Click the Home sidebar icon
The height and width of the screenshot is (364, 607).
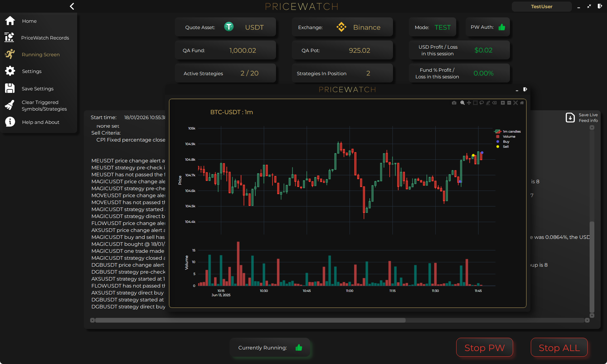tap(10, 21)
